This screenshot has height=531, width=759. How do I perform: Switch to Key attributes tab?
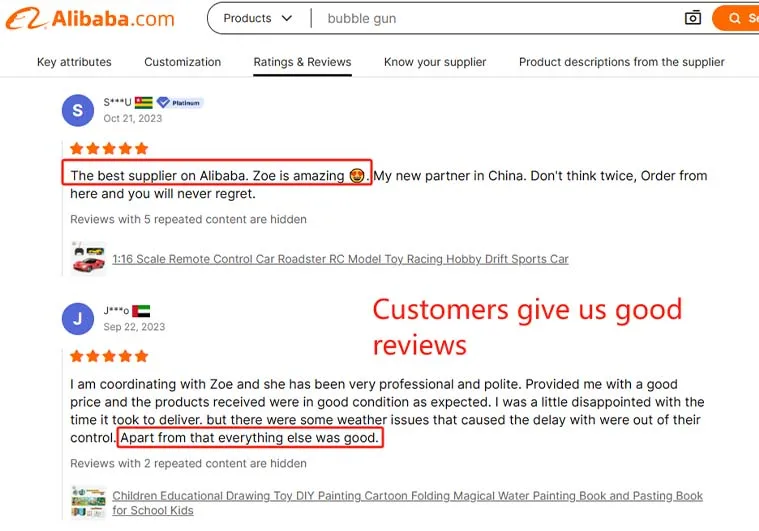coord(74,62)
